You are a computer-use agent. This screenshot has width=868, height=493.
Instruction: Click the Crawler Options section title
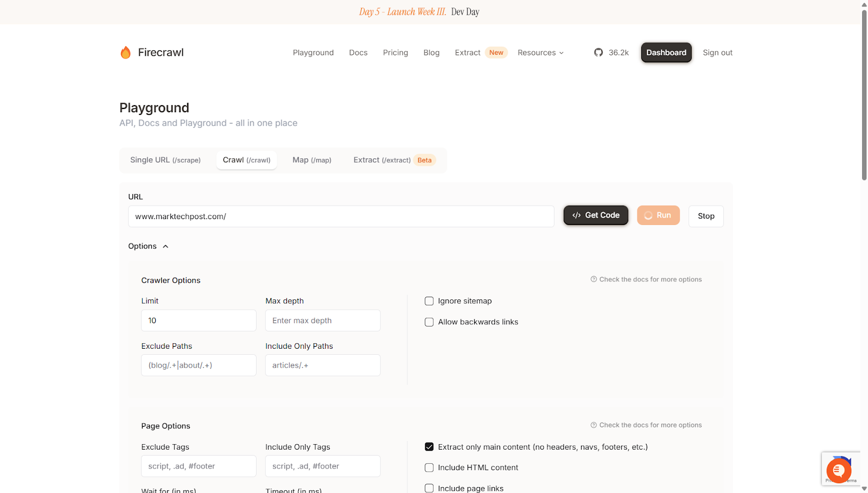click(171, 280)
